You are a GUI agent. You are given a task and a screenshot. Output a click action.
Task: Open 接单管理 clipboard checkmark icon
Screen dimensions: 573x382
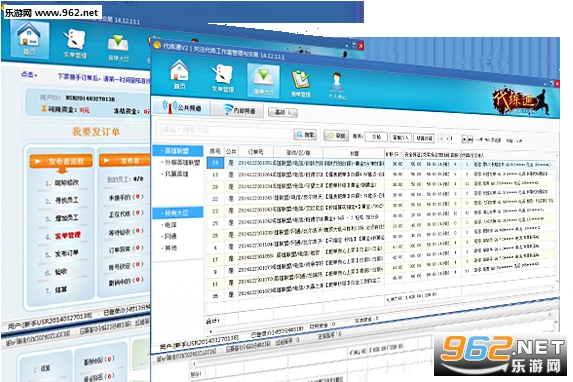pos(300,83)
